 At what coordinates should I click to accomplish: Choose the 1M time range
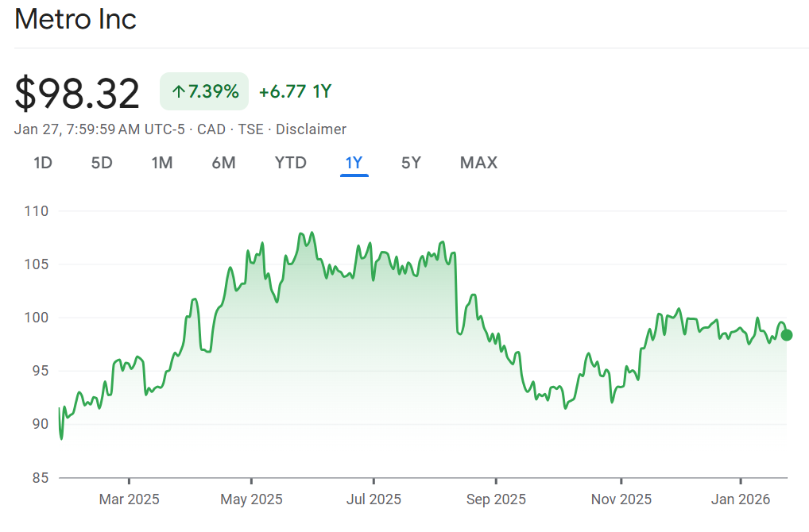point(162,163)
